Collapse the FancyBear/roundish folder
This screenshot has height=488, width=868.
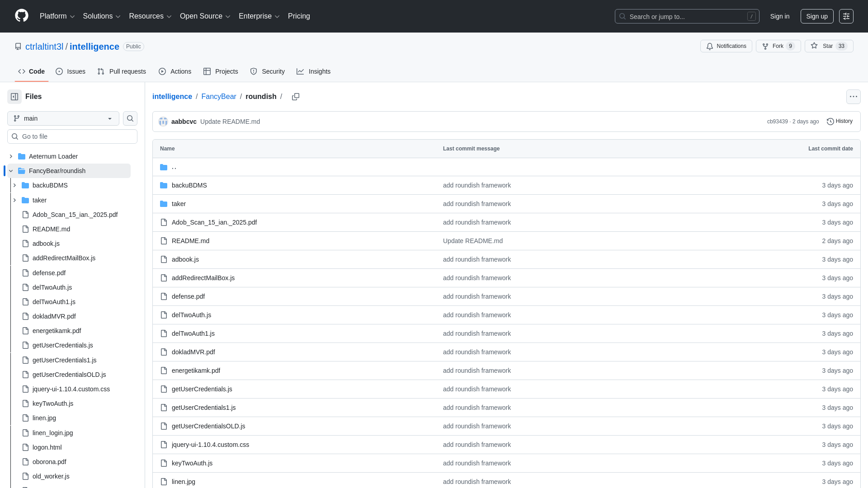(10, 171)
